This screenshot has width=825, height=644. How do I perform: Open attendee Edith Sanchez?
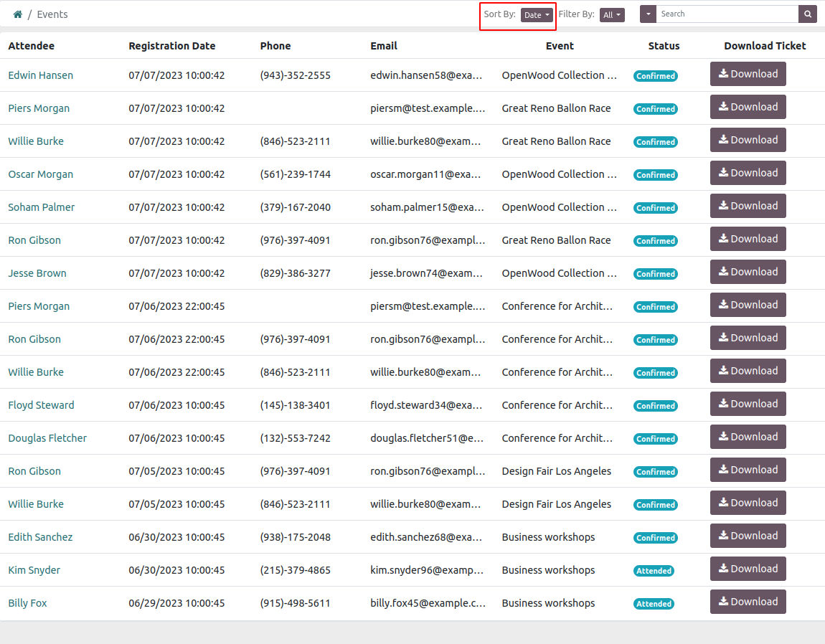click(40, 537)
